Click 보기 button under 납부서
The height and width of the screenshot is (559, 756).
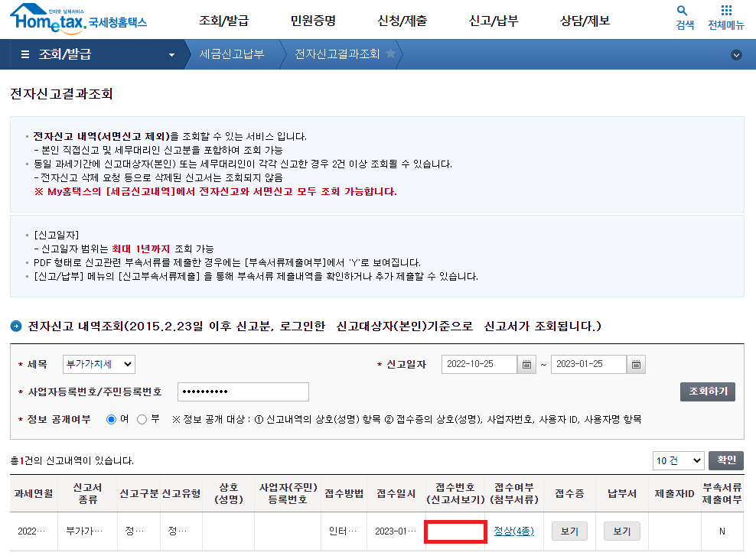point(622,531)
